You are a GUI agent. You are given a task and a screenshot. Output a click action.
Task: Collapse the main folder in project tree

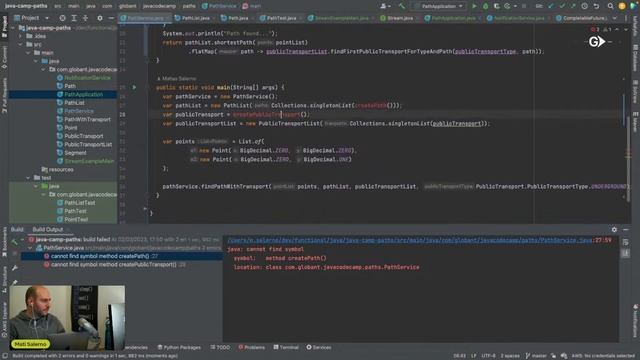28,53
